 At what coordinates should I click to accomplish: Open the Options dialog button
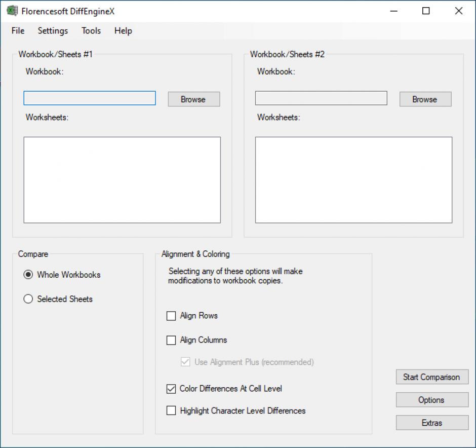432,400
